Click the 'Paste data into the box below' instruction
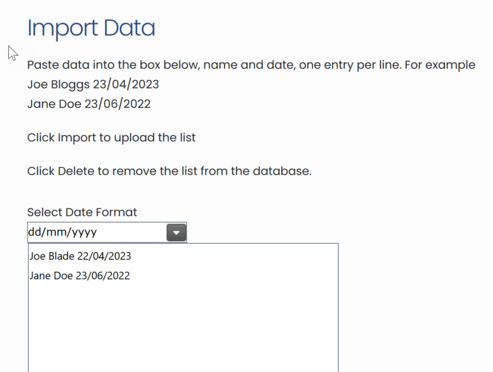The width and height of the screenshot is (493, 372). pyautogui.click(x=251, y=65)
